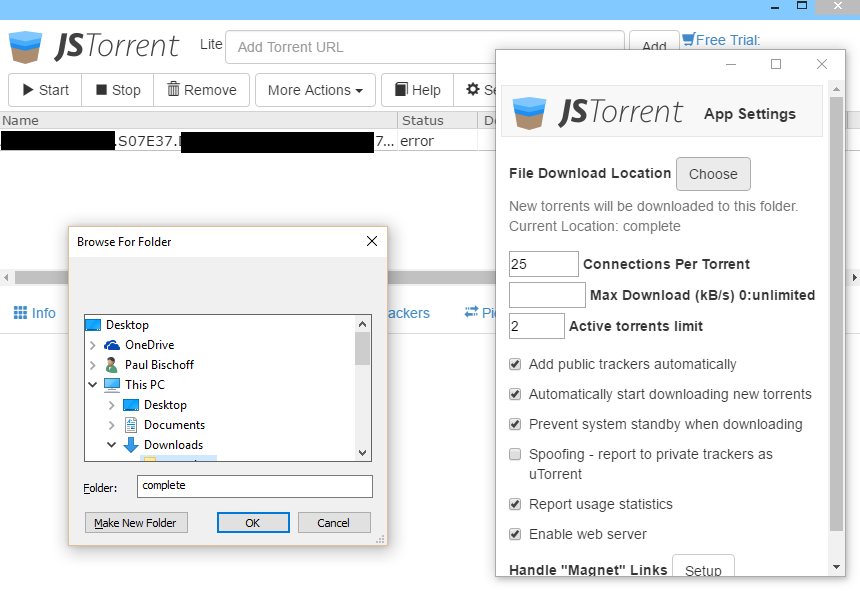Collapse the Downloads tree node

pyautogui.click(x=111, y=444)
